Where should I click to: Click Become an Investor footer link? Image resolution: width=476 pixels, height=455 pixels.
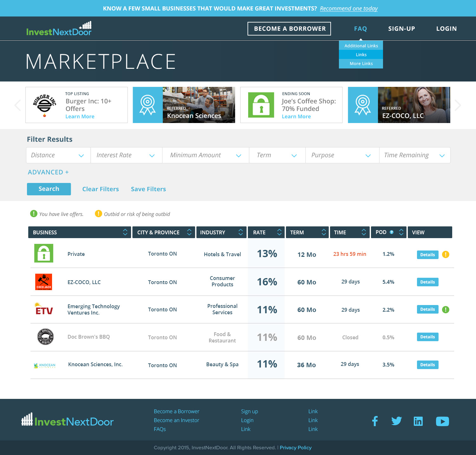coord(176,420)
